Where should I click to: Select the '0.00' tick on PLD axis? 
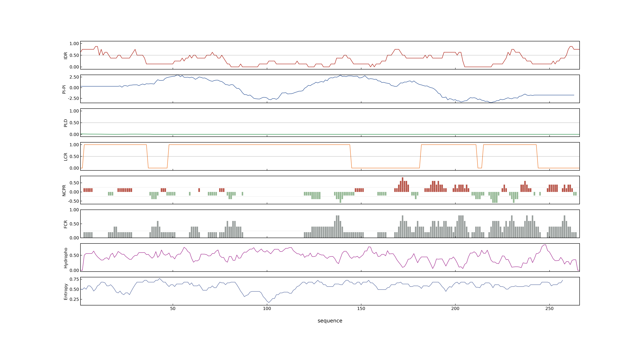[x=74, y=134]
